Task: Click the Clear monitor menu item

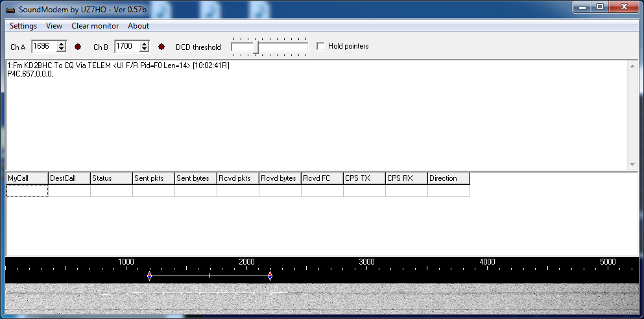Action: (95, 26)
